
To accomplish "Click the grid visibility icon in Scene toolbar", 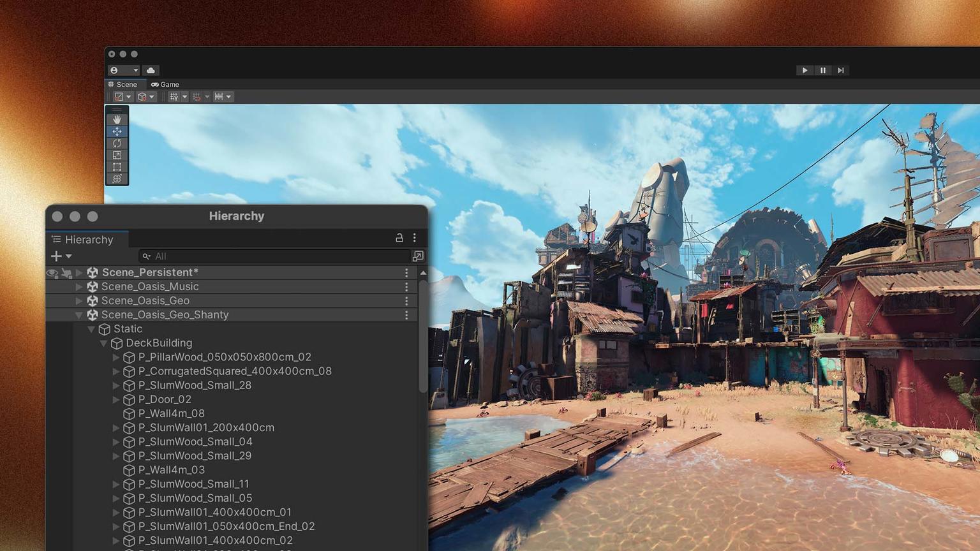I will click(x=174, y=96).
